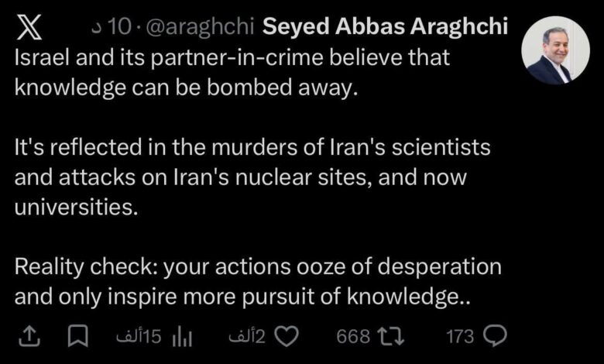Screen dimensions: 604x364
Task: Open Araghchi's profile picture
Action: click(555, 50)
